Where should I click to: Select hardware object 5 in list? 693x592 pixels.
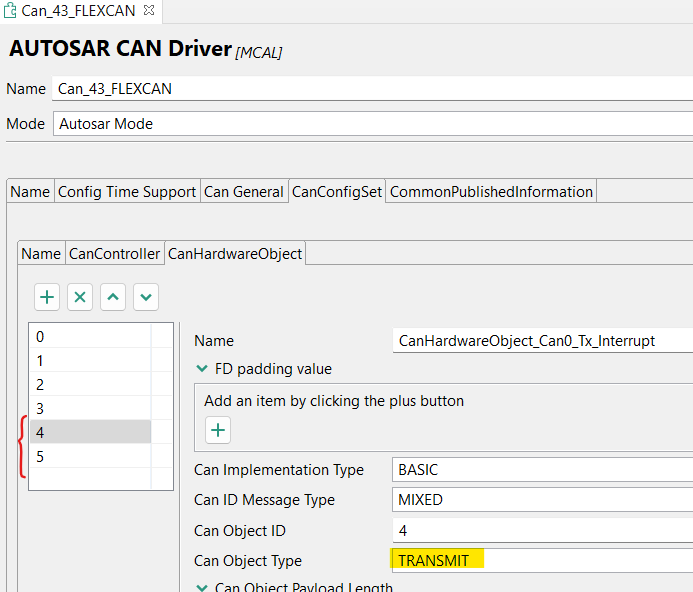point(91,456)
